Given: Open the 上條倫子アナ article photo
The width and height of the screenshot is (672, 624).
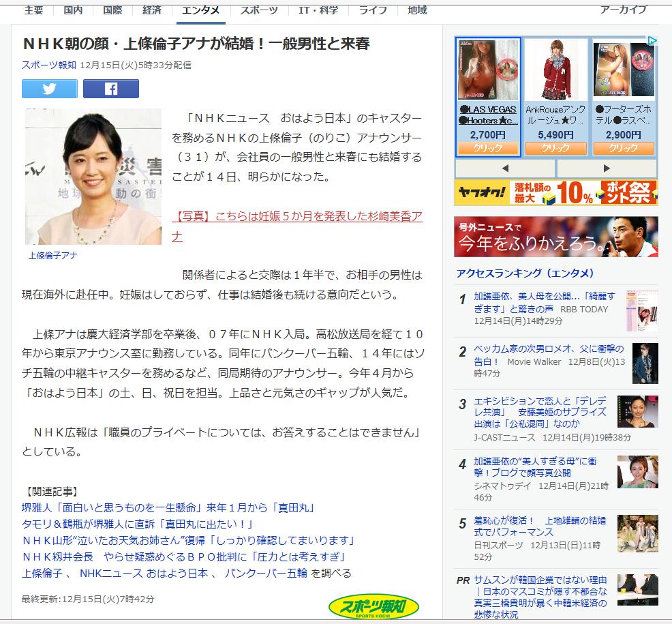Looking at the screenshot, I should pos(93,177).
